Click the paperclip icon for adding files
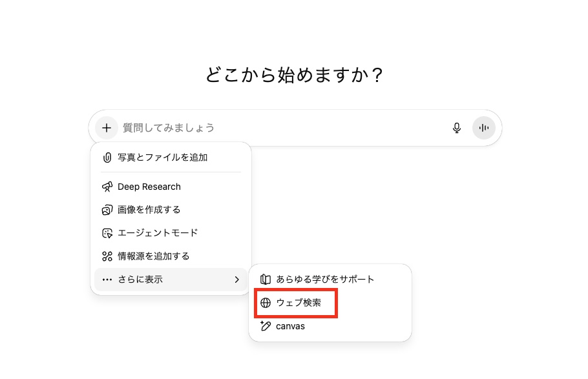 coord(107,158)
